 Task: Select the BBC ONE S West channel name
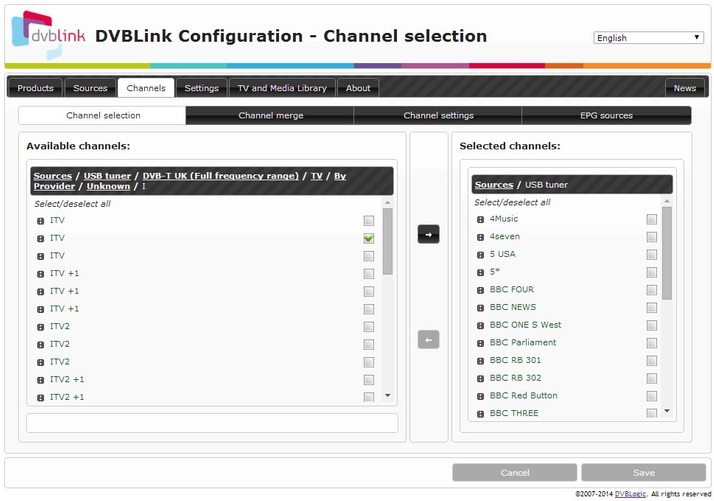[525, 325]
